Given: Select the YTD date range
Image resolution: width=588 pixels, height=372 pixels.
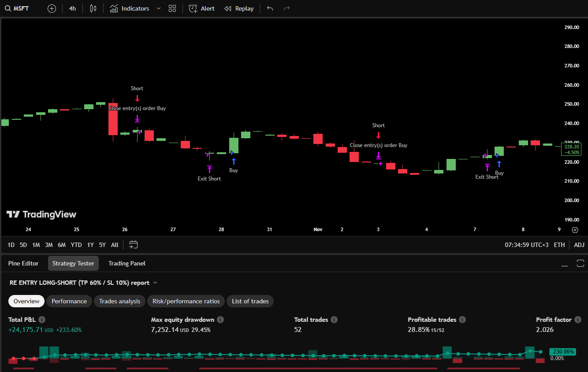Looking at the screenshot, I should [x=76, y=245].
